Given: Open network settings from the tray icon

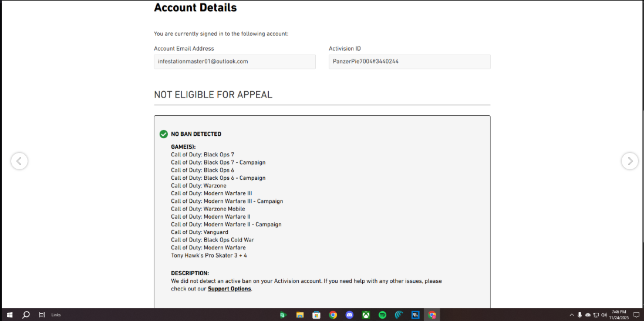Looking at the screenshot, I should click(596, 315).
